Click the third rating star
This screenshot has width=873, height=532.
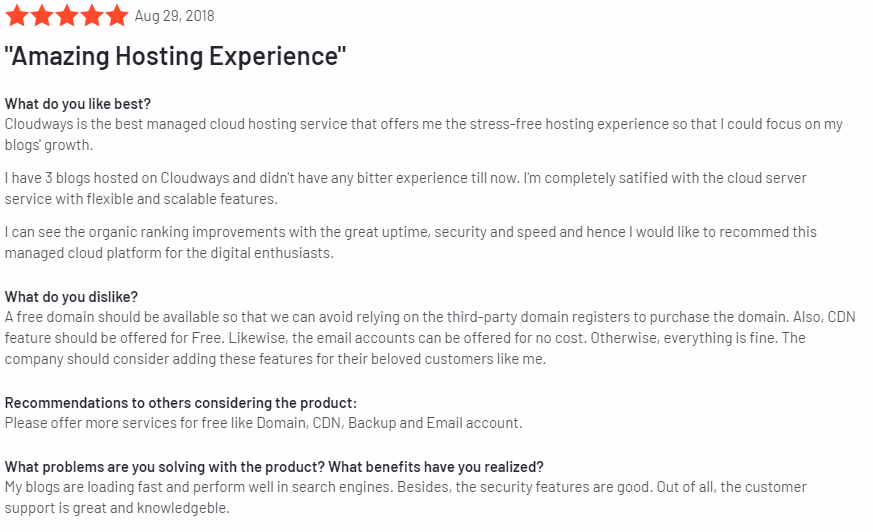[x=67, y=16]
